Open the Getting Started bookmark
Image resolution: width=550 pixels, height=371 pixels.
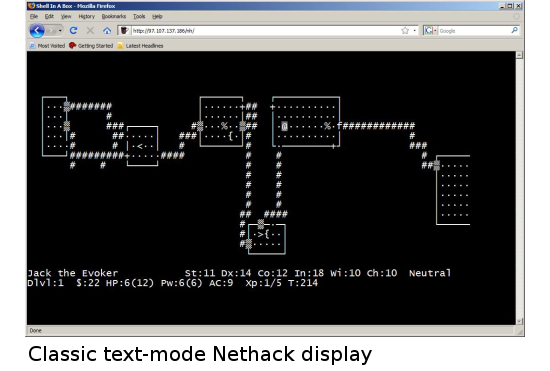tap(91, 46)
